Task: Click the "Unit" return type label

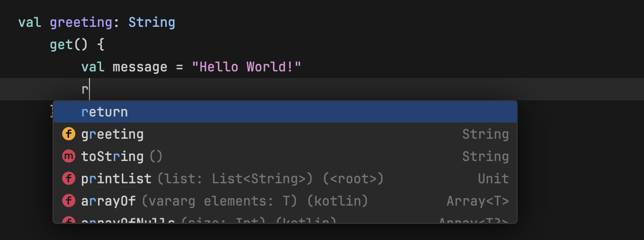Action: click(493, 179)
